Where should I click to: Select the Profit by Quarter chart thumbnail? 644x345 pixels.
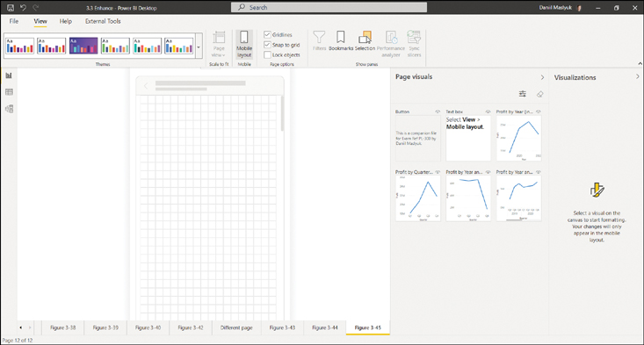click(x=417, y=198)
